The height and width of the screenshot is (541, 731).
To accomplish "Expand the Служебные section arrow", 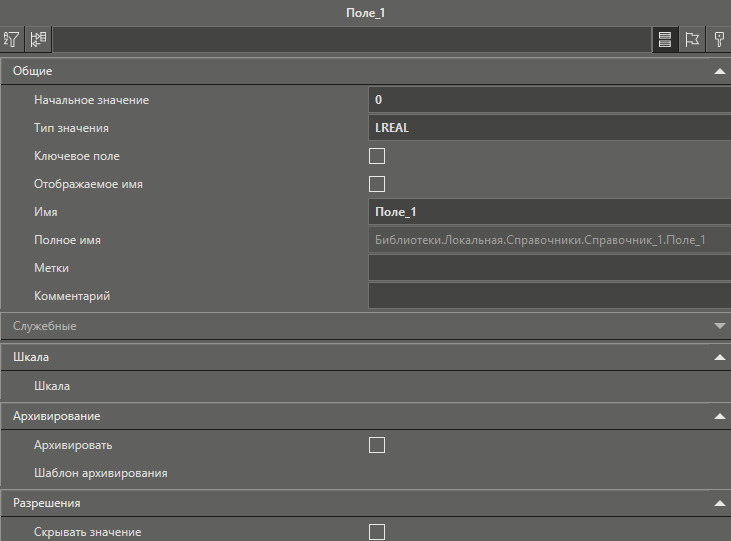I will pos(718,326).
